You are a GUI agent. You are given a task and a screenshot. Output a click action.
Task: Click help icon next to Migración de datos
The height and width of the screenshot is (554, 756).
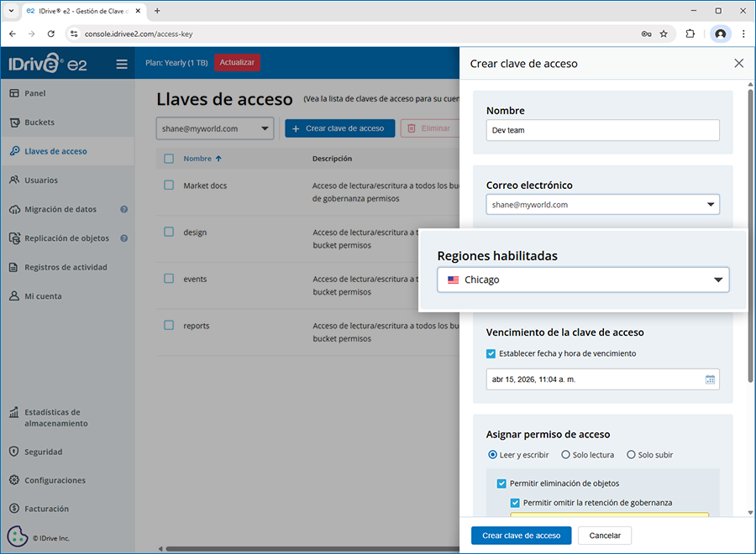point(123,209)
